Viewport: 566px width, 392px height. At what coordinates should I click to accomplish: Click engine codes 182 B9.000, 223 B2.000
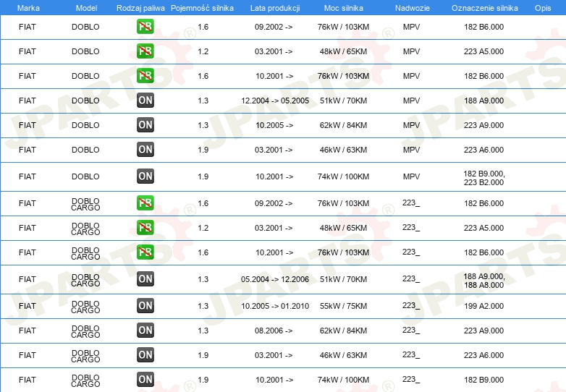click(x=484, y=178)
